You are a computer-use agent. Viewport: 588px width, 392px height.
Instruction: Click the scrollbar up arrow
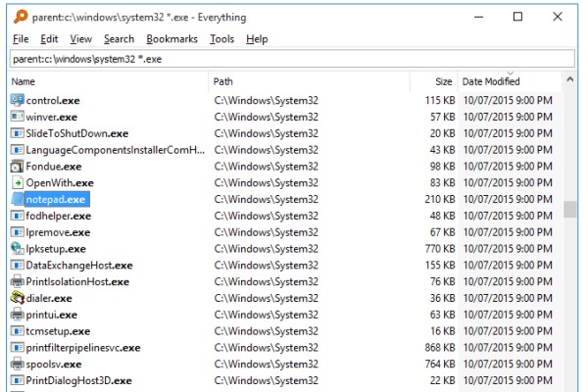(570, 79)
